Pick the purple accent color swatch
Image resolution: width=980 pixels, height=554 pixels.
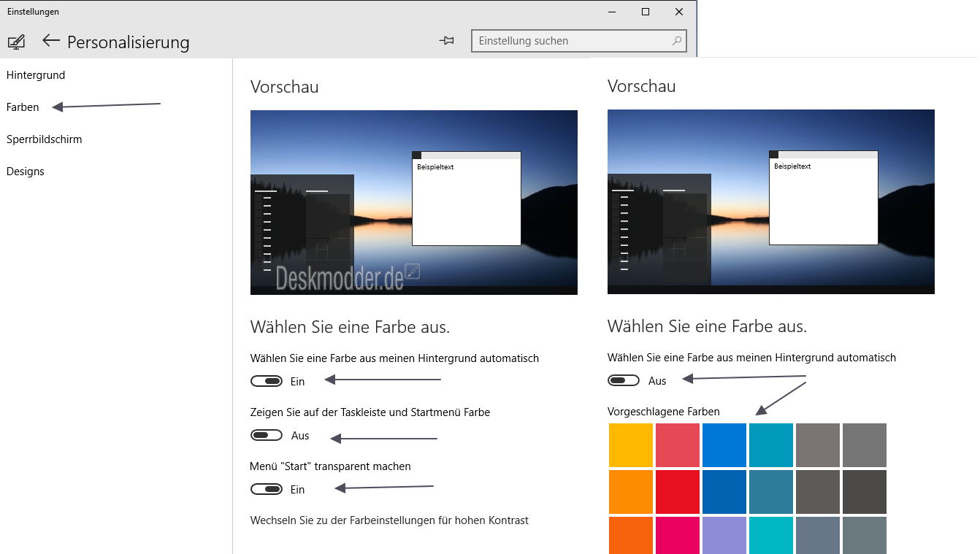click(x=724, y=536)
